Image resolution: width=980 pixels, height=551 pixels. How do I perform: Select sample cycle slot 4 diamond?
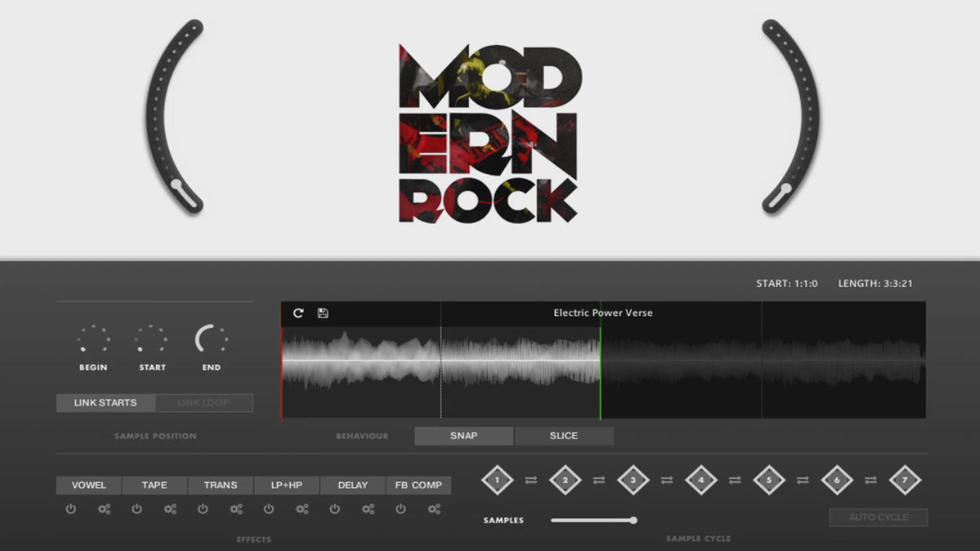[701, 481]
